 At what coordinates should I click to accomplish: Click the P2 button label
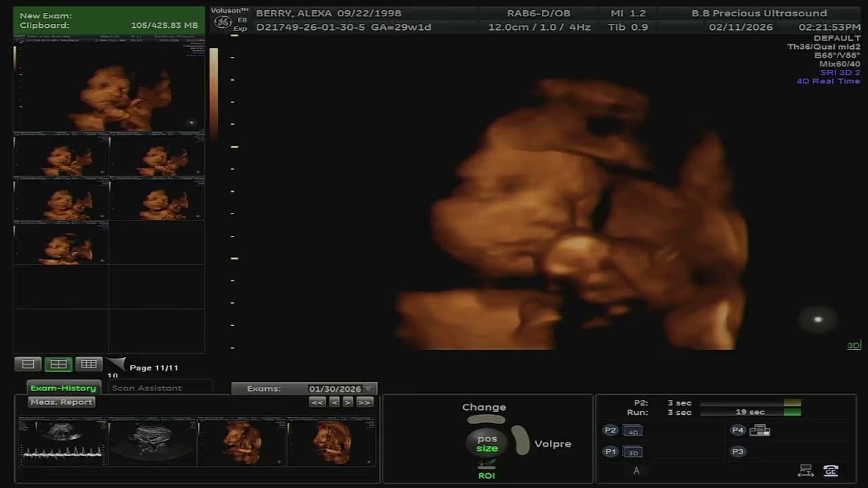coord(610,430)
